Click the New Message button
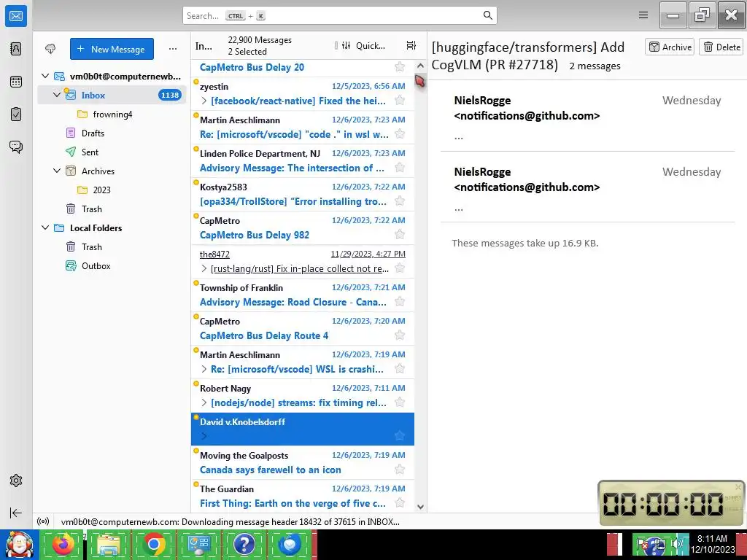Viewport: 747px width, 560px height. coord(112,49)
